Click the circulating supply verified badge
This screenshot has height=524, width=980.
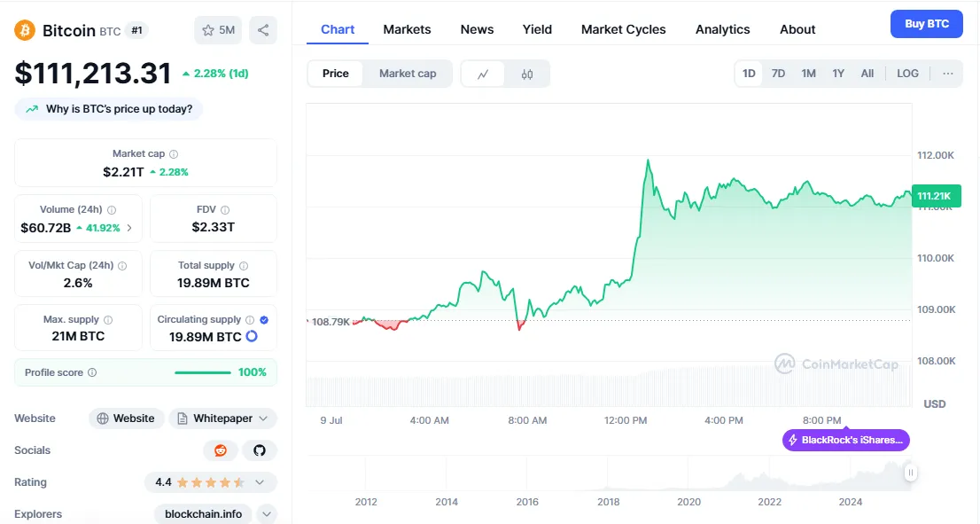[264, 319]
